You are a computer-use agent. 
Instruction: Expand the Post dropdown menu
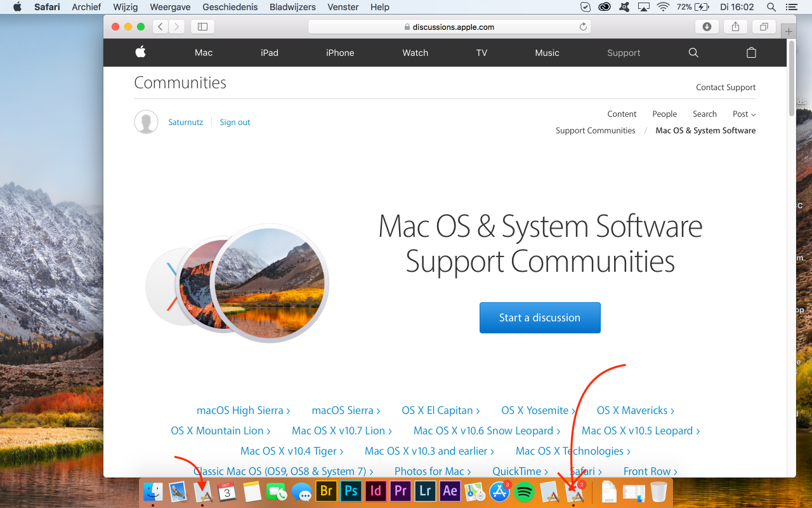pos(744,114)
